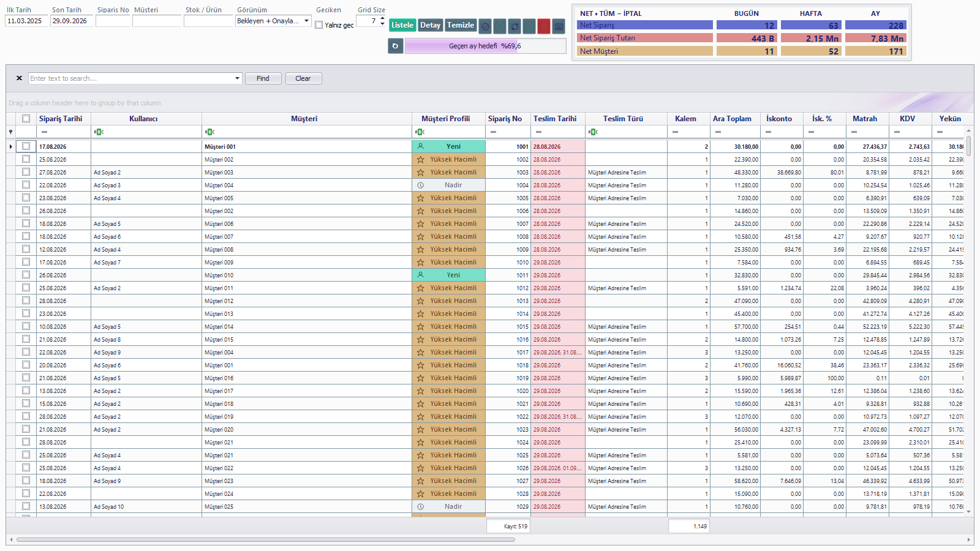This screenshot has width=980, height=551.
Task: Open the Teslim Türü filter operator icon
Action: 592,132
